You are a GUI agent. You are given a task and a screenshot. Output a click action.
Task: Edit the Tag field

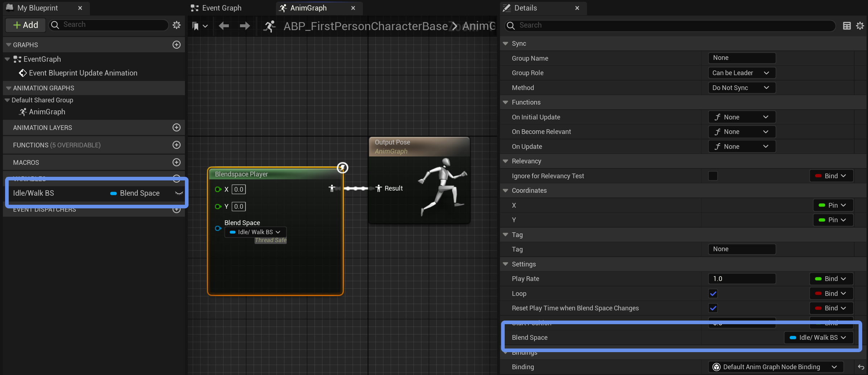(x=742, y=249)
